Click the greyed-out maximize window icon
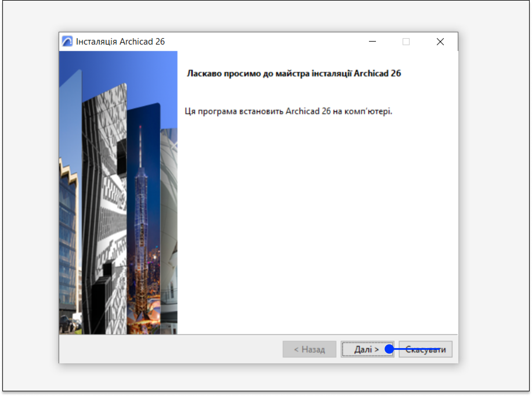532x396 pixels. (406, 42)
